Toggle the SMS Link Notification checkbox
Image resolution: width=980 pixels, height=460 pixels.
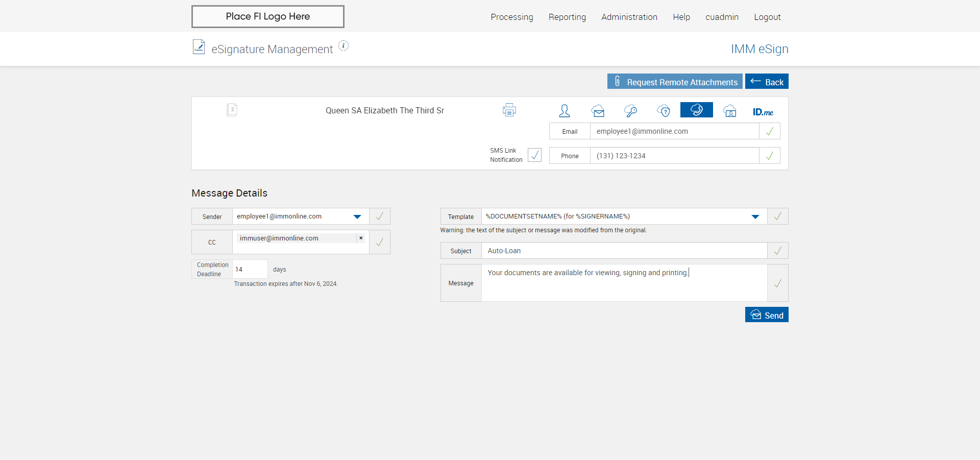[x=534, y=155]
